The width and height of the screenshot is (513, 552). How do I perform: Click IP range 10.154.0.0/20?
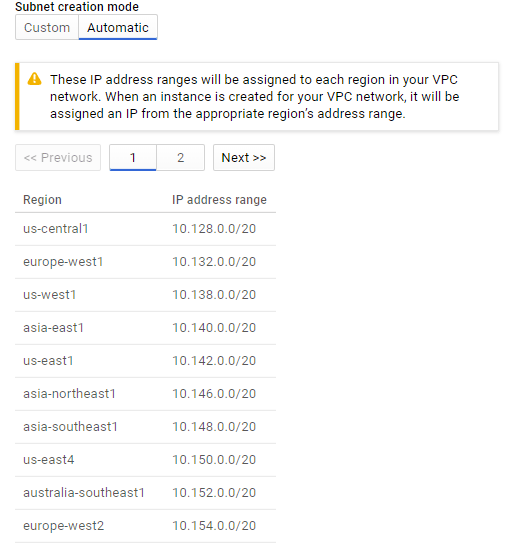[x=214, y=526]
